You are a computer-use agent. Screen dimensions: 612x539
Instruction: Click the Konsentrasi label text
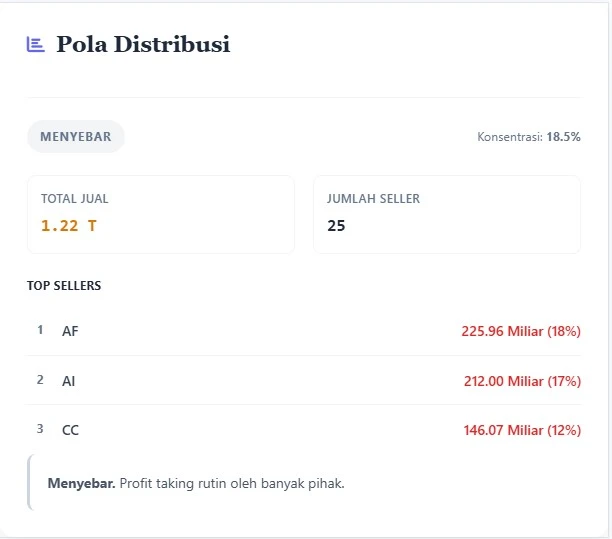click(510, 137)
